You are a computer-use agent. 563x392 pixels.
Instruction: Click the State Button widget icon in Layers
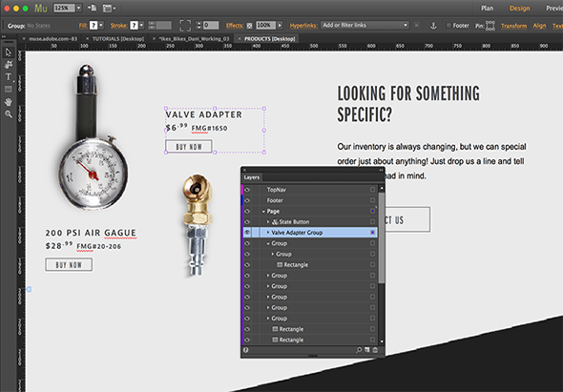click(x=275, y=222)
